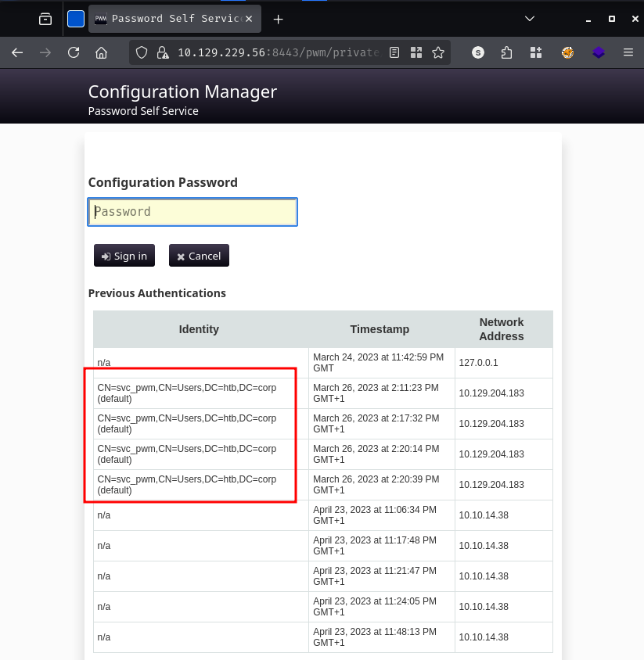Click the Sign in button
Viewport: 644px width, 660px height.
[x=124, y=256]
